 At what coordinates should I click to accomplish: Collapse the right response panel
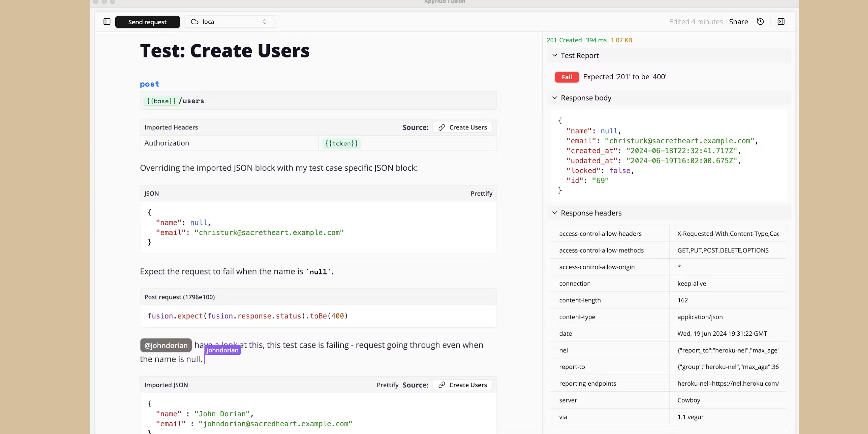pos(781,21)
